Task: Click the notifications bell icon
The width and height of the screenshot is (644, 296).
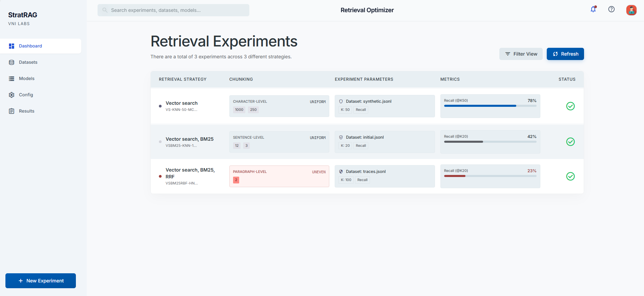Action: coord(593,9)
